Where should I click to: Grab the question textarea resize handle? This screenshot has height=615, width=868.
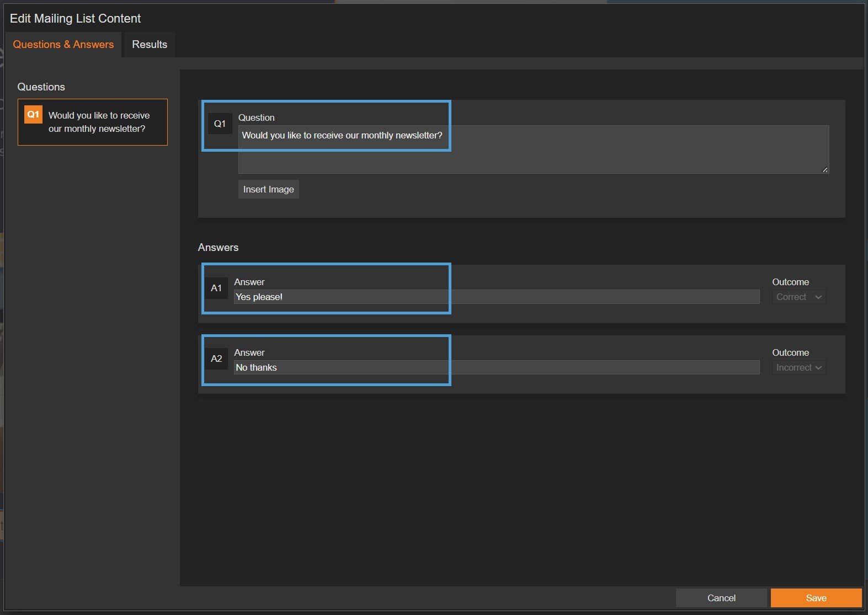pyautogui.click(x=824, y=170)
